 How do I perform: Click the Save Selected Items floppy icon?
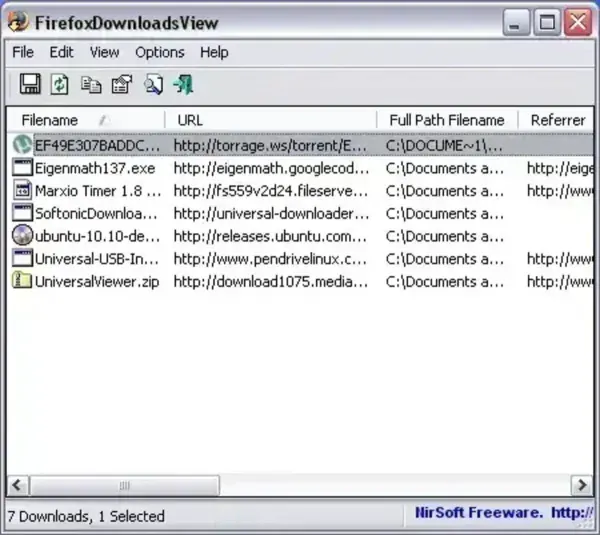(x=30, y=84)
